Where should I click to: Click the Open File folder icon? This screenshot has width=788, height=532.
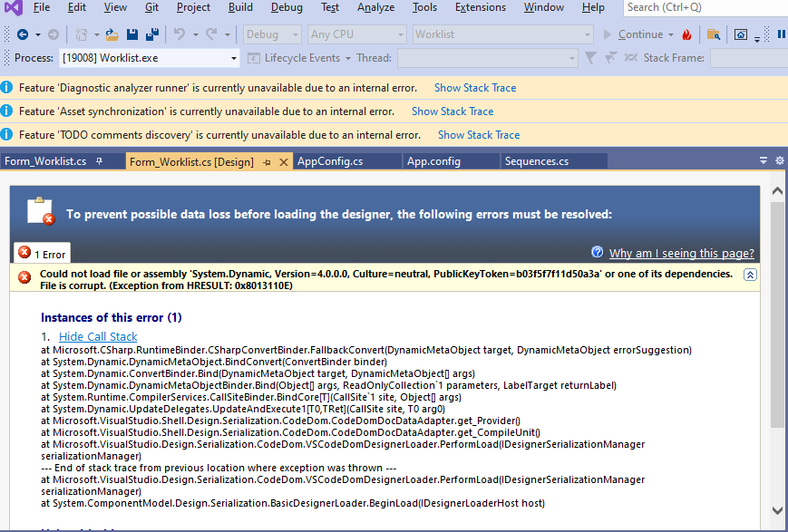click(x=112, y=34)
